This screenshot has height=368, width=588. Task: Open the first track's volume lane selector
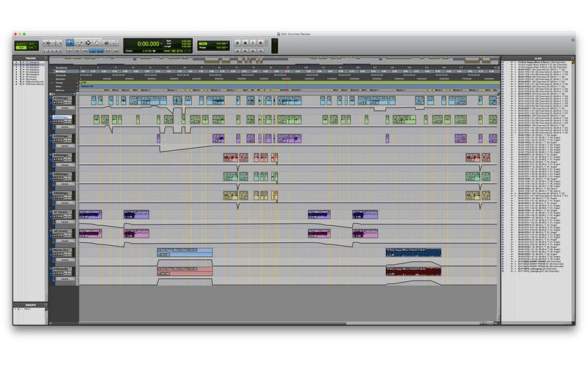[65, 108]
